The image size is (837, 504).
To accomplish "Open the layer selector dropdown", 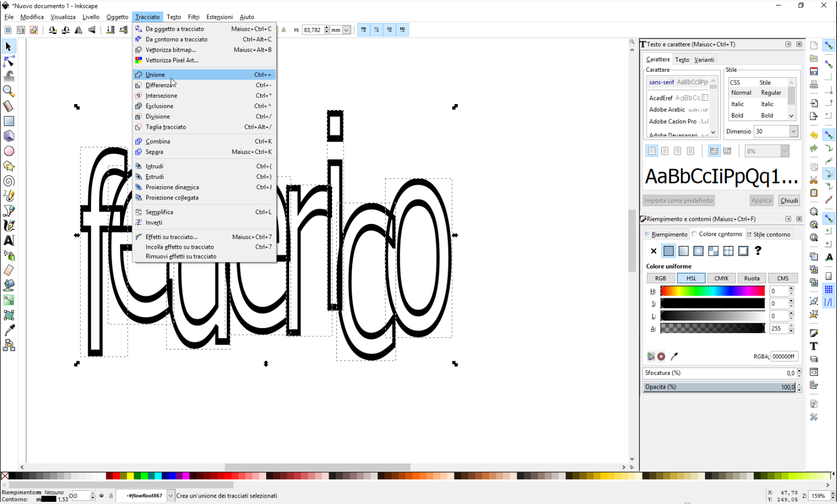I will point(170,496).
